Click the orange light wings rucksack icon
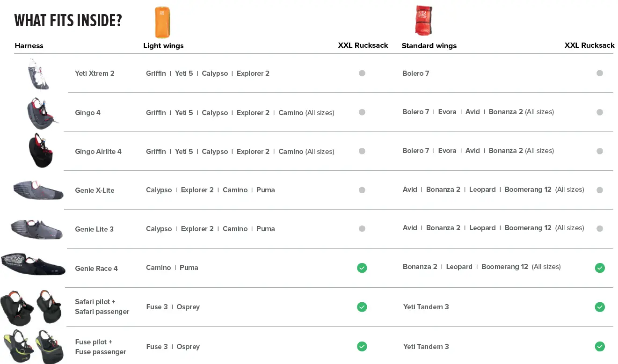Screen dimensions: 618x364 click(162, 22)
